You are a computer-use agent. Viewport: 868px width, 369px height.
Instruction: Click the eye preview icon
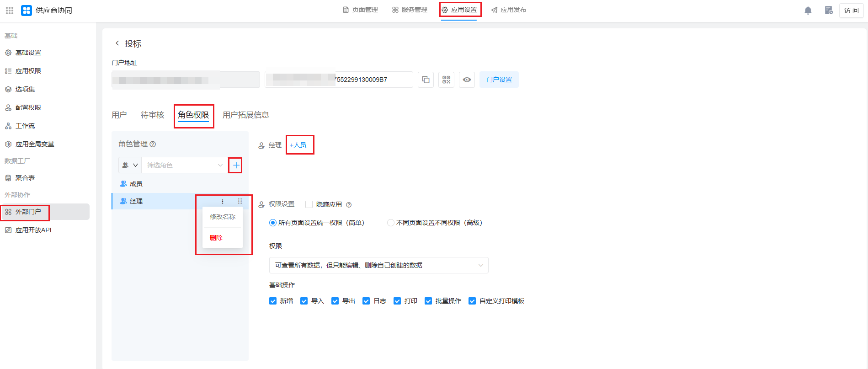pyautogui.click(x=467, y=80)
